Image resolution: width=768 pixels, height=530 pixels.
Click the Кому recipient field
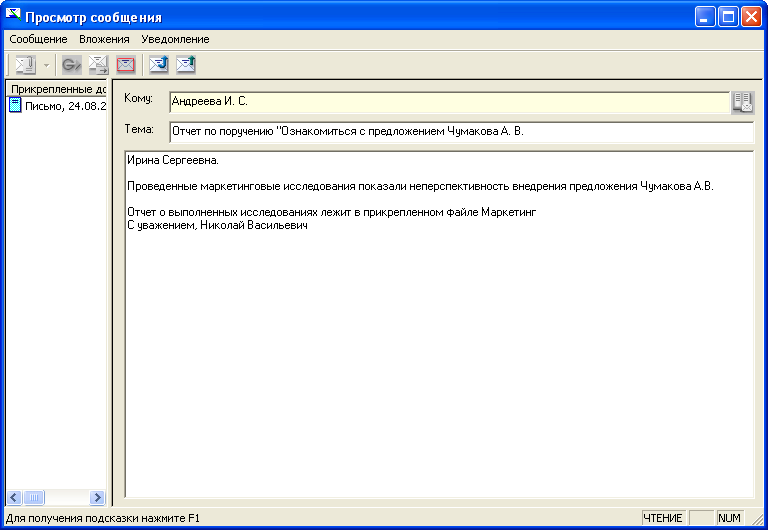[450, 102]
